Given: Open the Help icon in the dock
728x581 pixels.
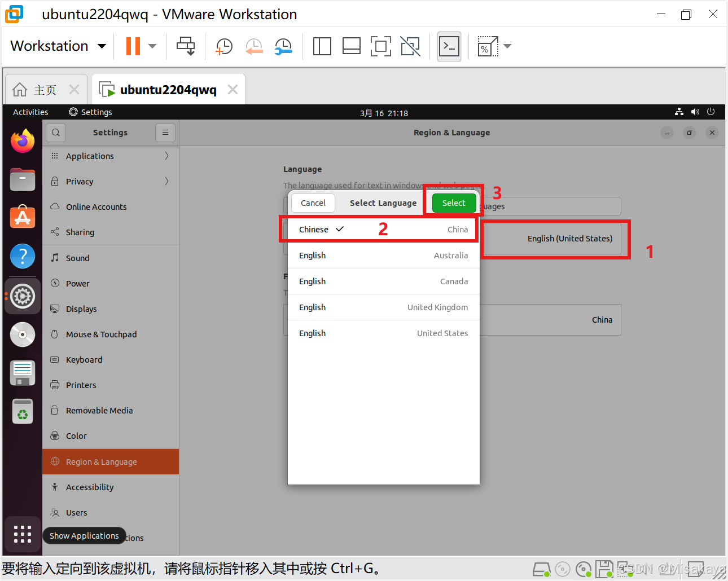Looking at the screenshot, I should tap(23, 257).
